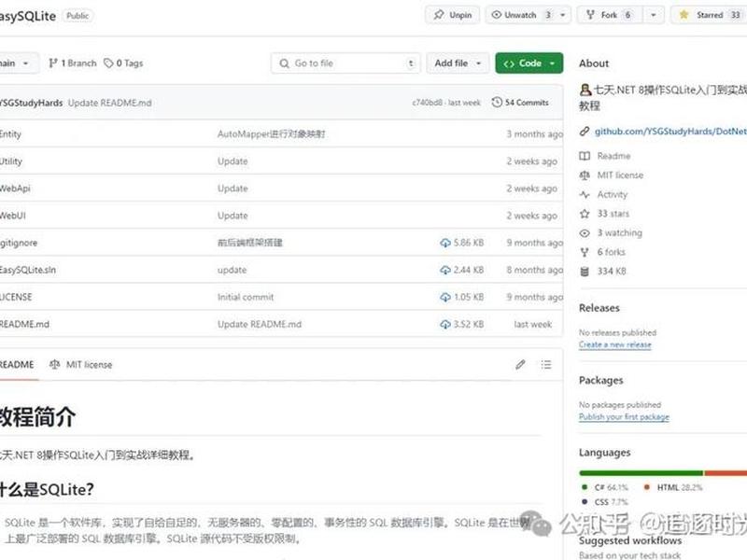Open the EasySQLite.sln file
Image resolution: width=747 pixels, height=560 pixels.
click(x=28, y=270)
